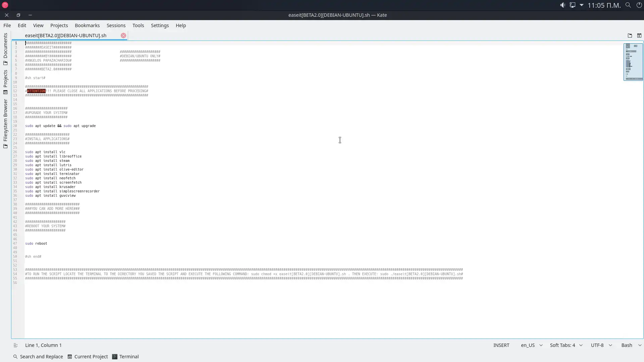This screenshot has width=644, height=362.
Task: Open the View menu
Action: point(38,25)
